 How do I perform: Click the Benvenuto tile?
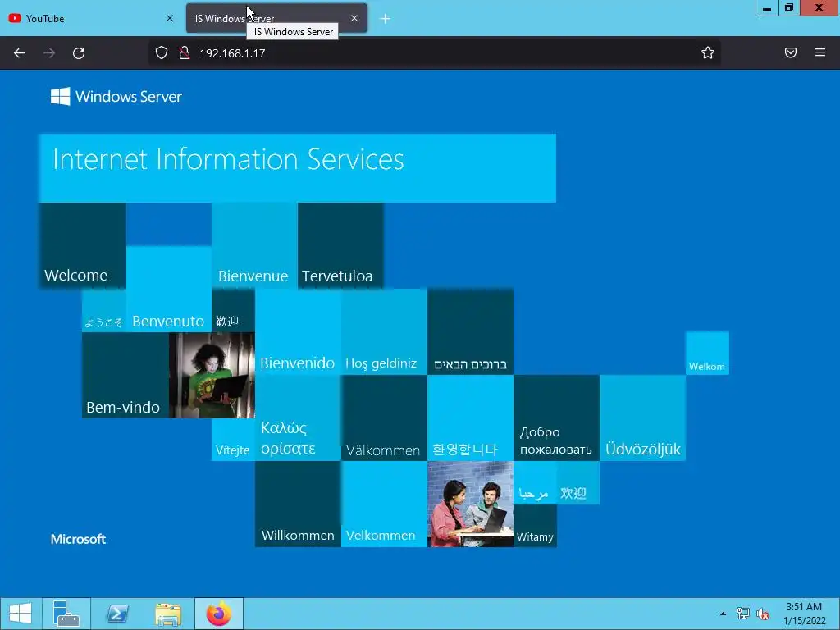[168, 290]
